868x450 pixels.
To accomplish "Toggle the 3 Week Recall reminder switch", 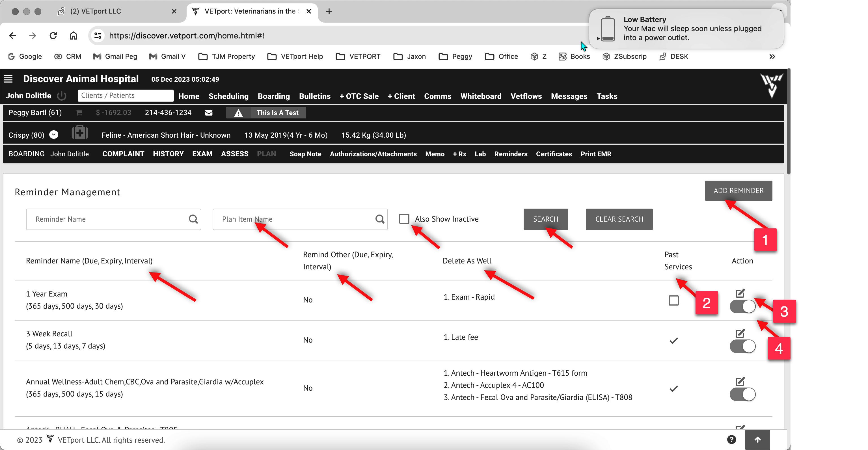I will [x=742, y=346].
